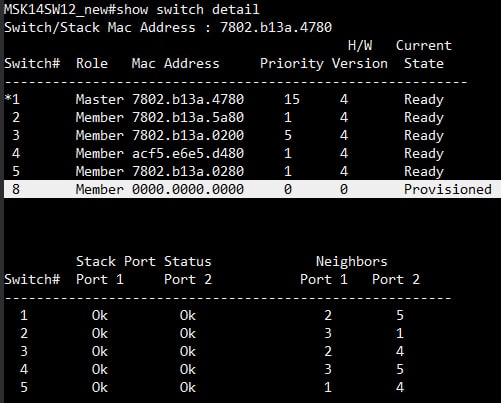This screenshot has width=501, height=403.
Task: Click priority value 5 of switch 3
Action: click(288, 135)
